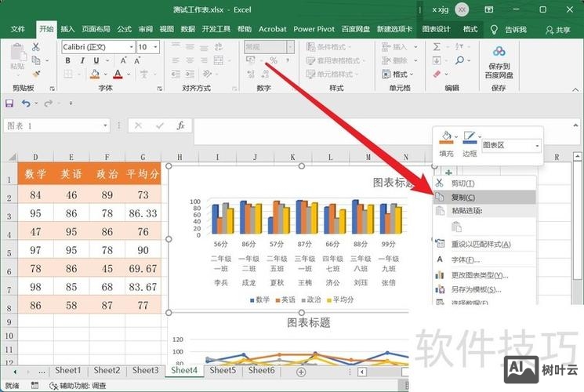Toggle Underline formatting
Screen dimensions: 584x392
click(x=96, y=60)
